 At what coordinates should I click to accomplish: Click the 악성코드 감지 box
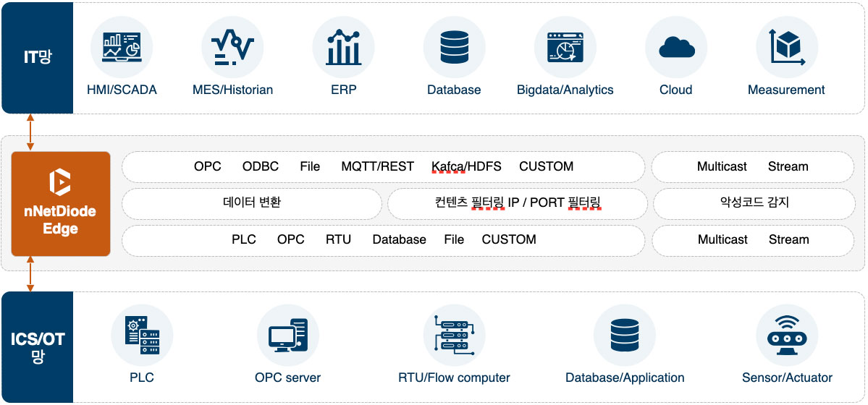tap(754, 203)
